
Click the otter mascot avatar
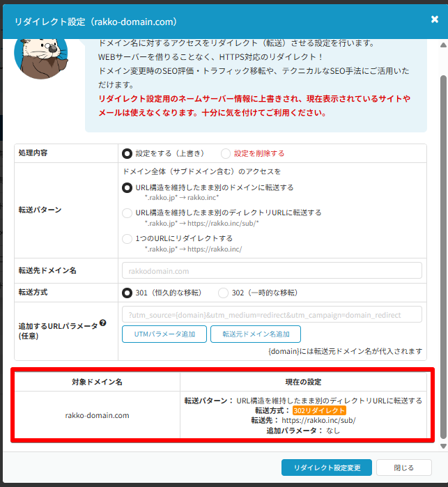click(40, 56)
